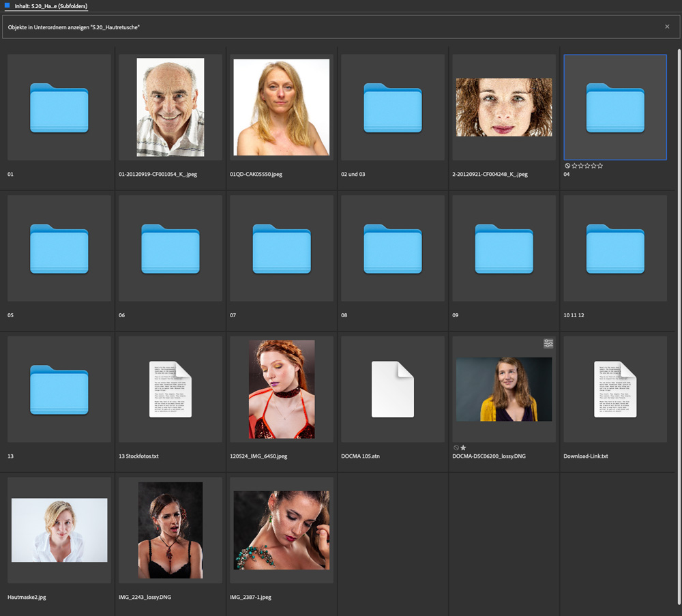This screenshot has height=616, width=682.
Task: Select the freckled face thumbnail 2-20120921-CF004248
Action: 503,106
